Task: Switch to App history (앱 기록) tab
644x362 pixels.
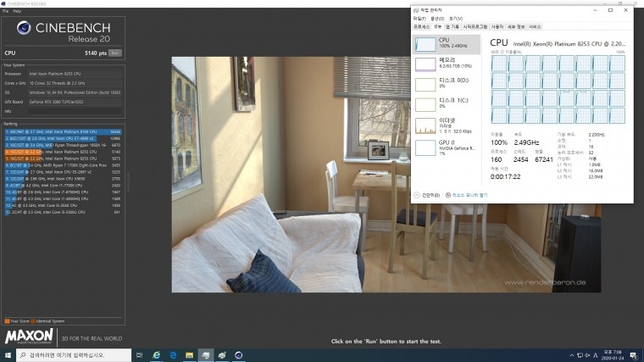Action: coord(452,27)
